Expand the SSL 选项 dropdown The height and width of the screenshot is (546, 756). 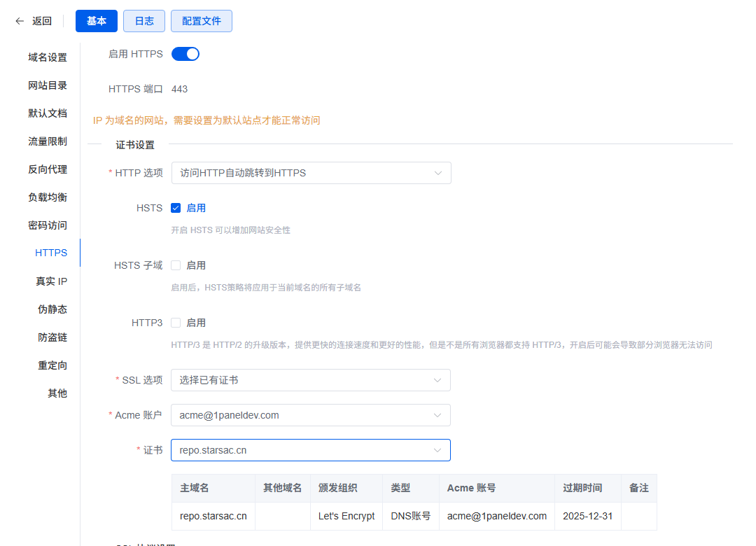tap(311, 380)
